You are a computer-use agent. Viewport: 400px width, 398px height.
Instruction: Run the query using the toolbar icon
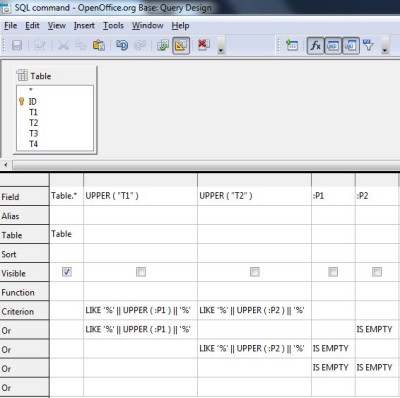163,45
